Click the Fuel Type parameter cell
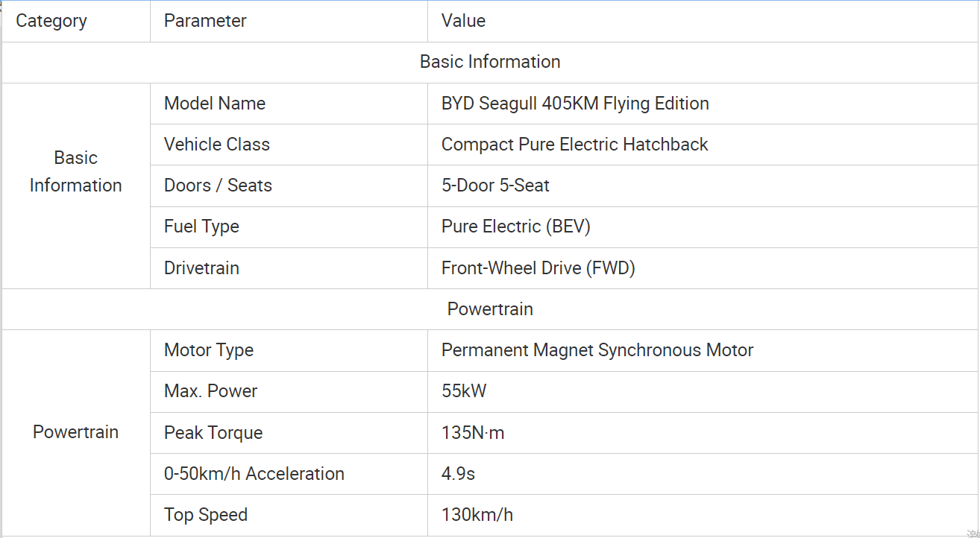This screenshot has height=538, width=980. 289,227
